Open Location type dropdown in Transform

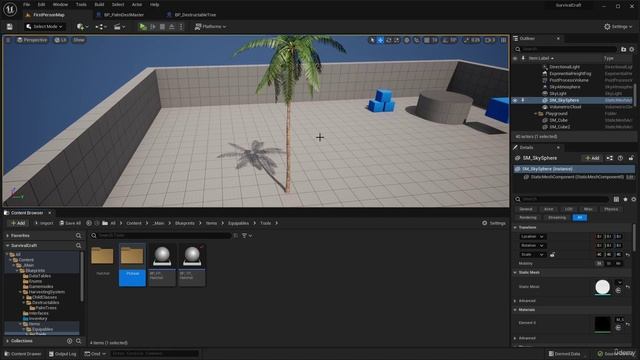(532, 237)
